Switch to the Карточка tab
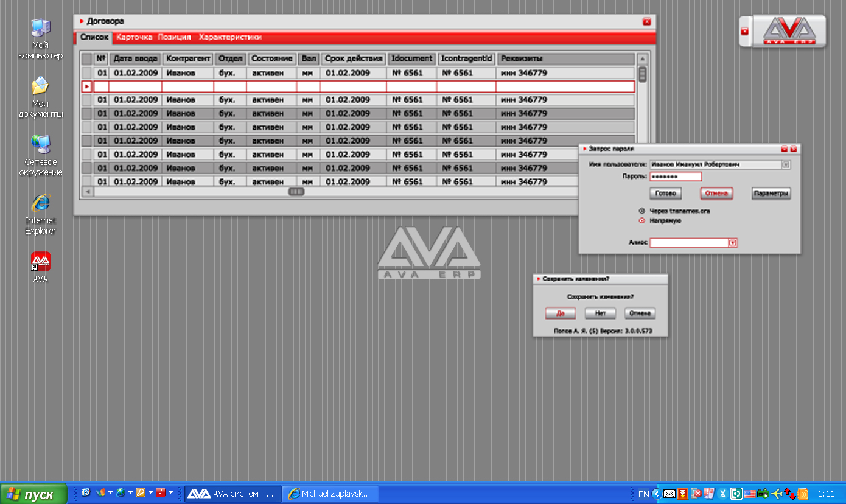Image resolution: width=846 pixels, height=504 pixels. (134, 38)
